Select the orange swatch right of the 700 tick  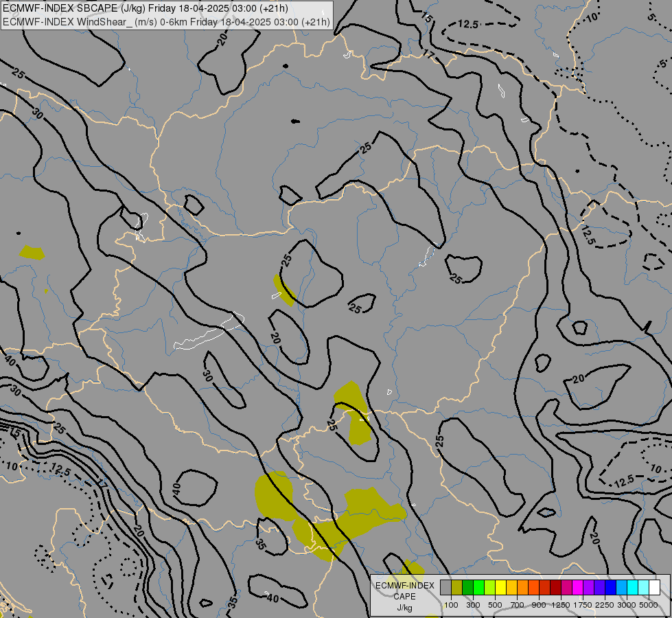[522, 587]
